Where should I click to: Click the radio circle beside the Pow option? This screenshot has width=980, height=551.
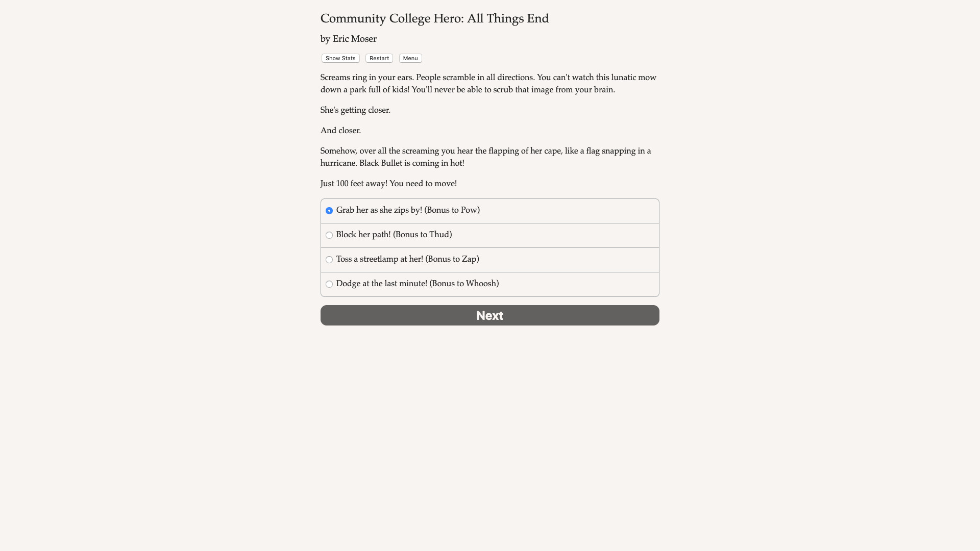(x=329, y=211)
